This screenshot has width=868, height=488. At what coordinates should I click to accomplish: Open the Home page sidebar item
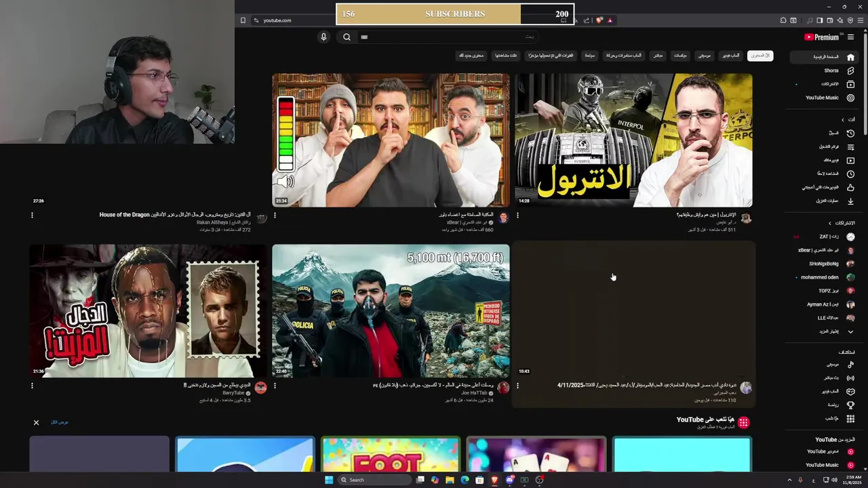[825, 57]
